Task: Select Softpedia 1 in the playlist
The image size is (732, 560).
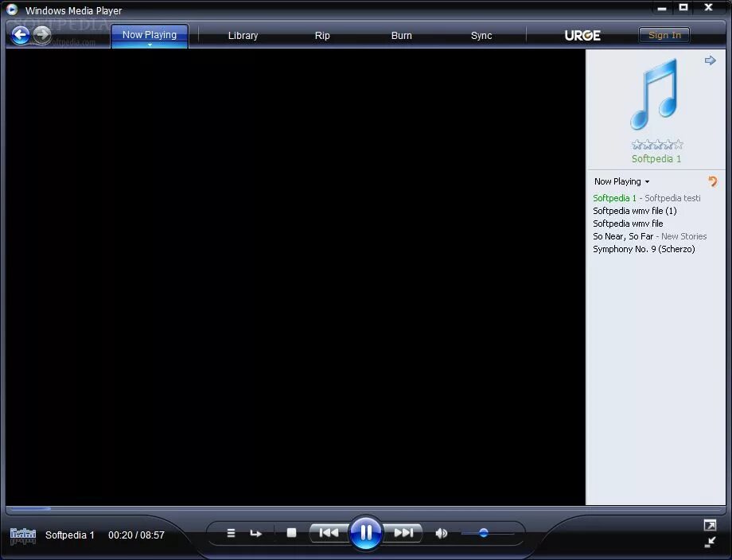Action: [647, 198]
